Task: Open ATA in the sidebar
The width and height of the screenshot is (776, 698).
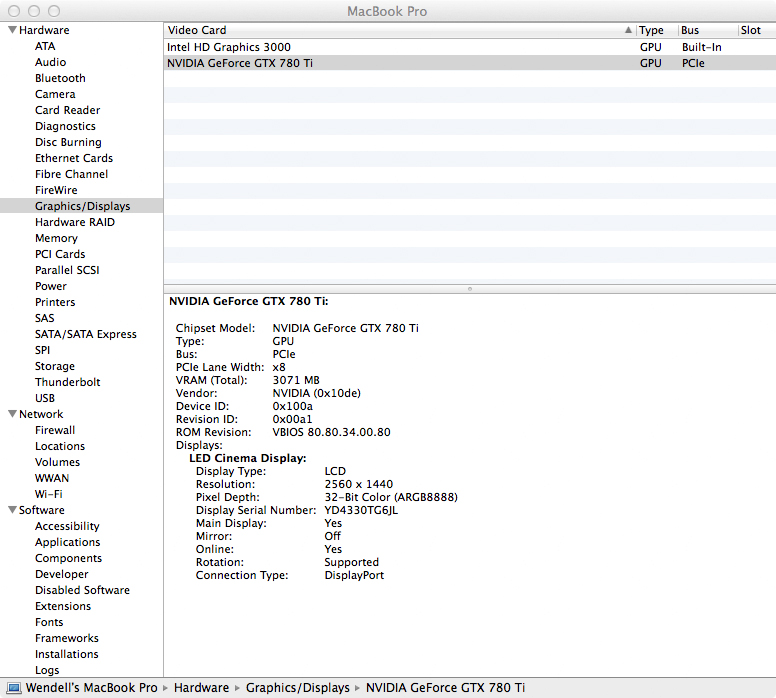Action: click(45, 46)
